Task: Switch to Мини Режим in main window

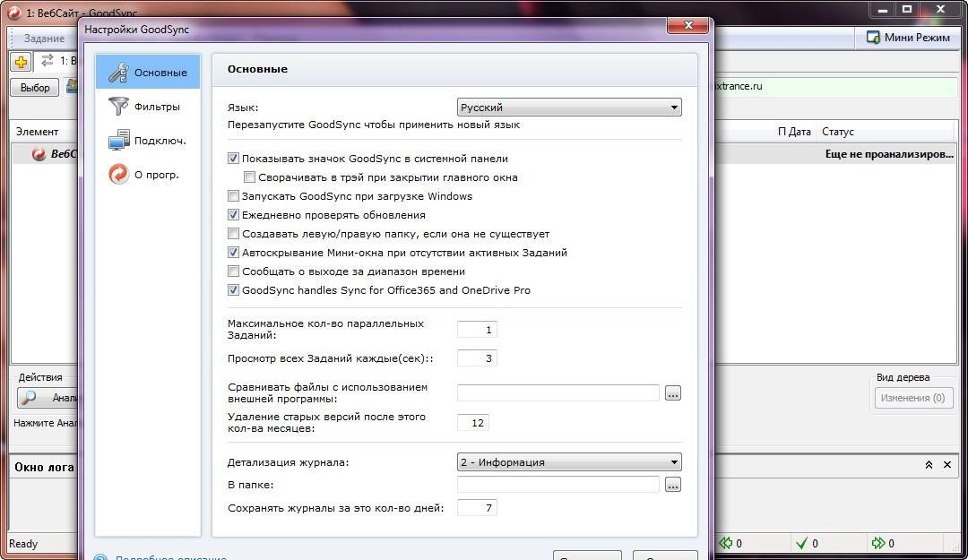Action: 908,38
